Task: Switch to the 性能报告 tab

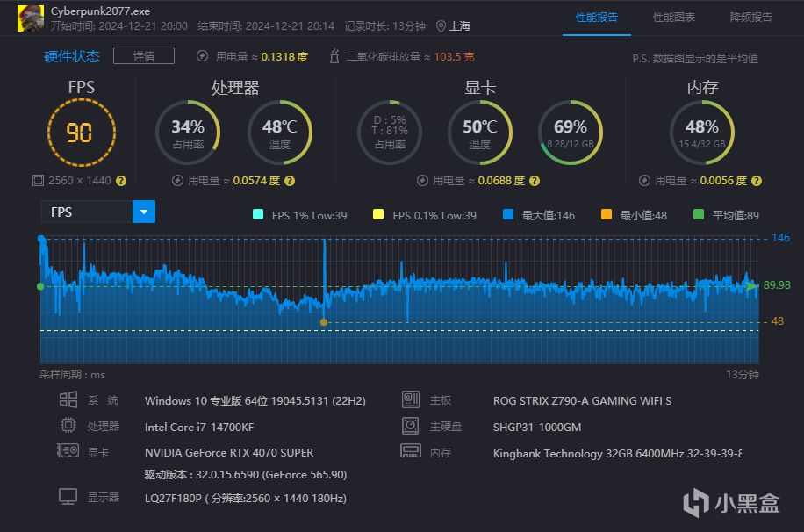Action: click(x=596, y=18)
